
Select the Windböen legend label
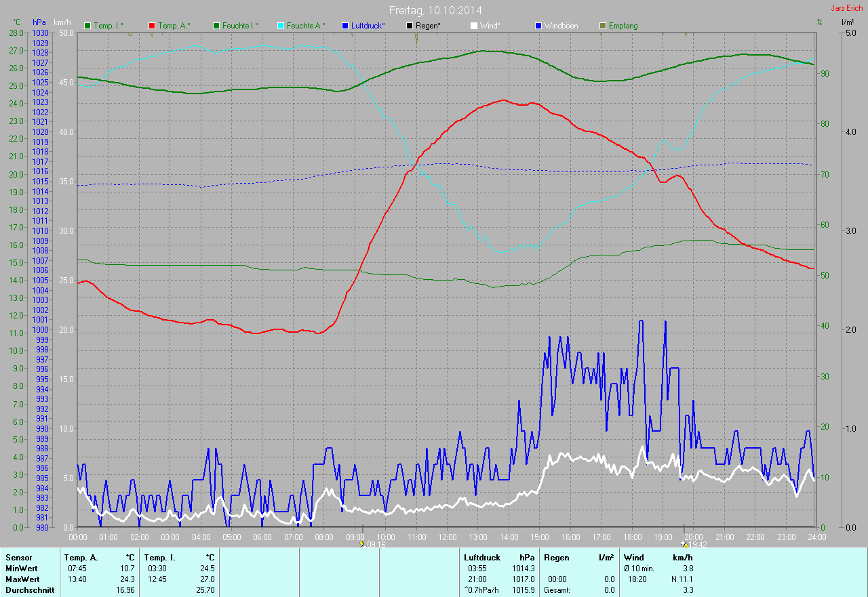(x=561, y=26)
